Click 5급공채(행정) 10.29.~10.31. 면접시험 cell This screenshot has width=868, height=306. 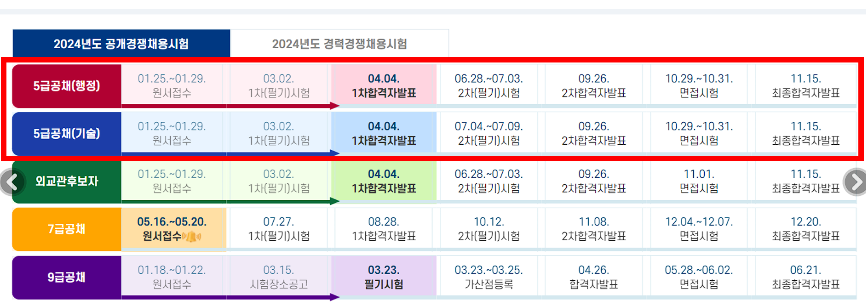click(x=699, y=85)
